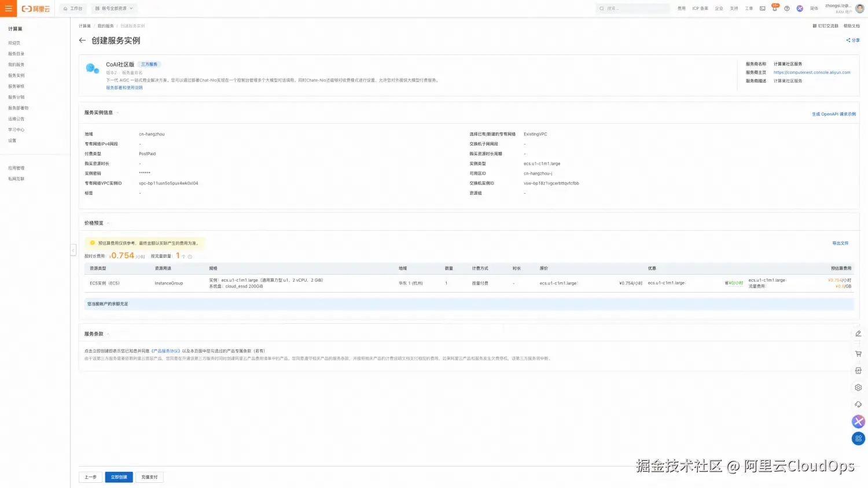Open the 产品服务协议 link
Image resolution: width=868 pixels, height=488 pixels.
166,351
